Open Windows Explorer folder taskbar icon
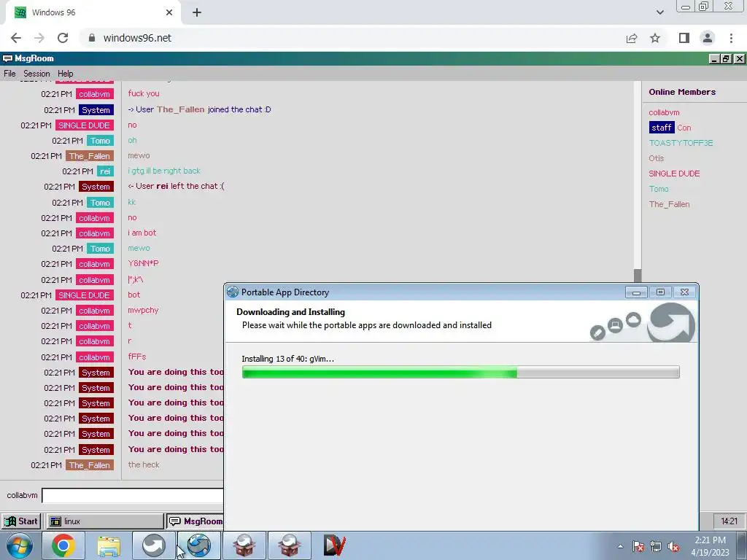Image resolution: width=747 pixels, height=560 pixels. point(109,545)
